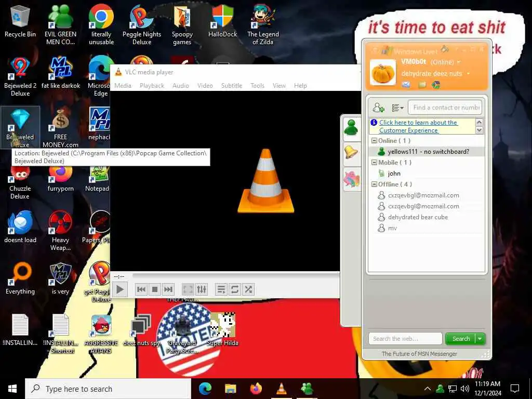Open the personal message dropdown arrow
This screenshot has width=532, height=399.
pyautogui.click(x=469, y=73)
